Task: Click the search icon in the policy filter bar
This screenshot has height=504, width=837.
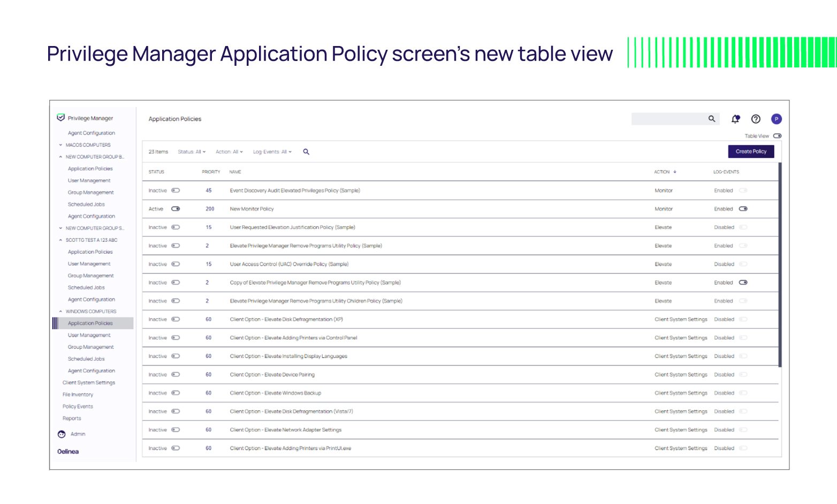Action: click(x=306, y=152)
